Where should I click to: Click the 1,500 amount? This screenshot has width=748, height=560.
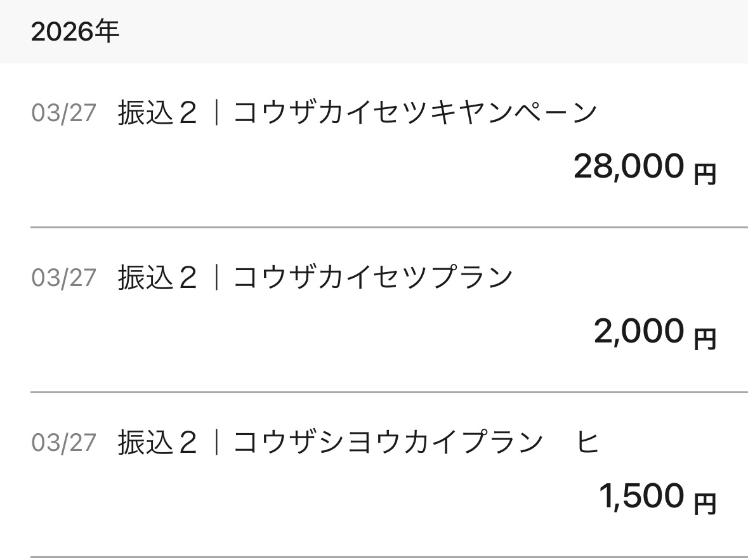[x=641, y=497]
